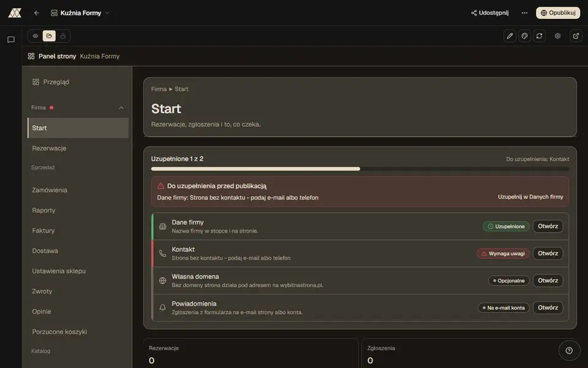
Task: Click the refresh sync icon
Action: (x=539, y=36)
